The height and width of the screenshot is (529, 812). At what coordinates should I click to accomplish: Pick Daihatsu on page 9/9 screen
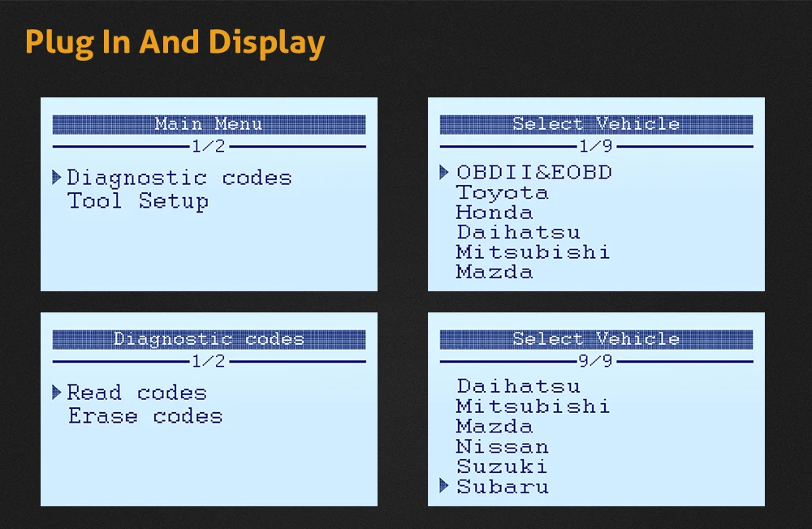coord(518,386)
